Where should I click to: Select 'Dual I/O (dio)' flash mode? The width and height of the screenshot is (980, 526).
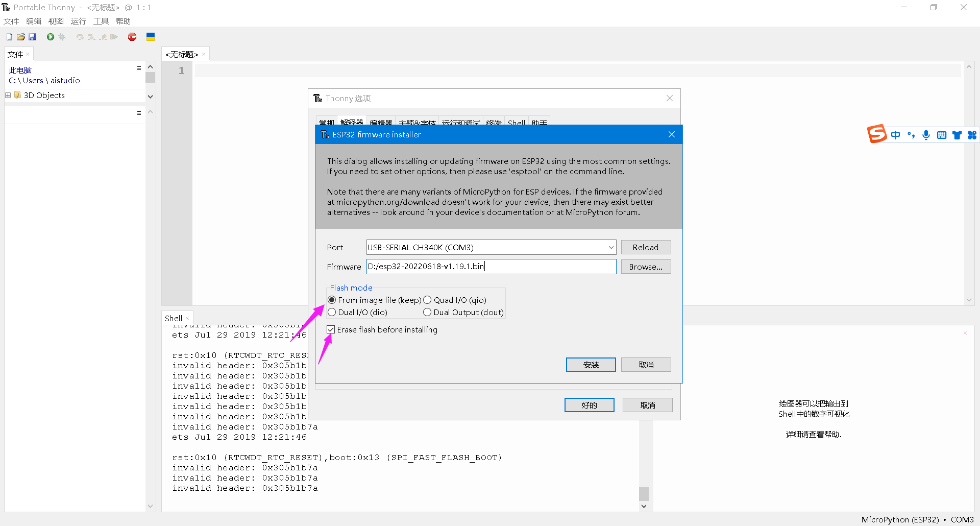point(332,312)
